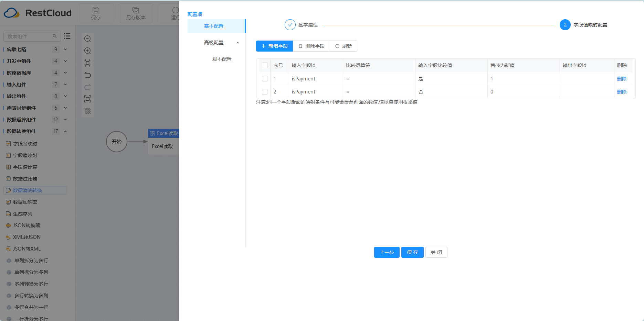Select the JSON转XML component
The width and height of the screenshot is (644, 321).
[x=23, y=249]
